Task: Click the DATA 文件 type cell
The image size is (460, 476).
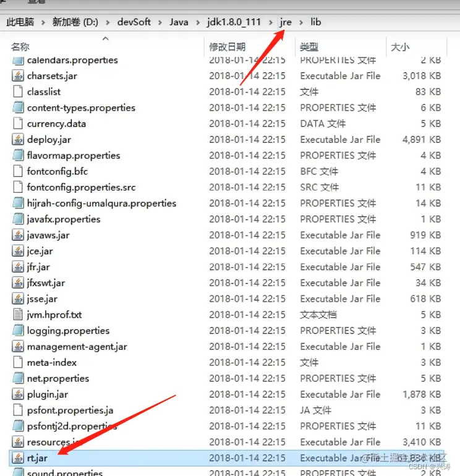Action: 323,124
